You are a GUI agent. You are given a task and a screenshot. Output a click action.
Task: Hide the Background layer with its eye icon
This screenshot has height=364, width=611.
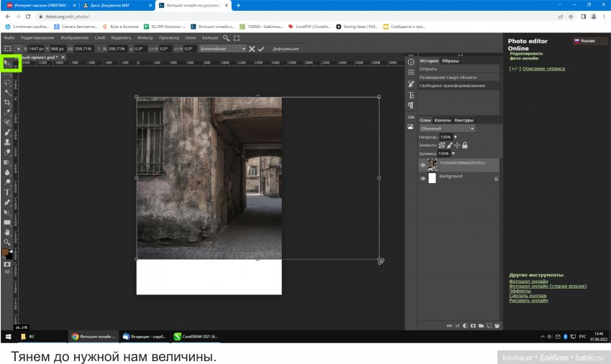tap(423, 178)
